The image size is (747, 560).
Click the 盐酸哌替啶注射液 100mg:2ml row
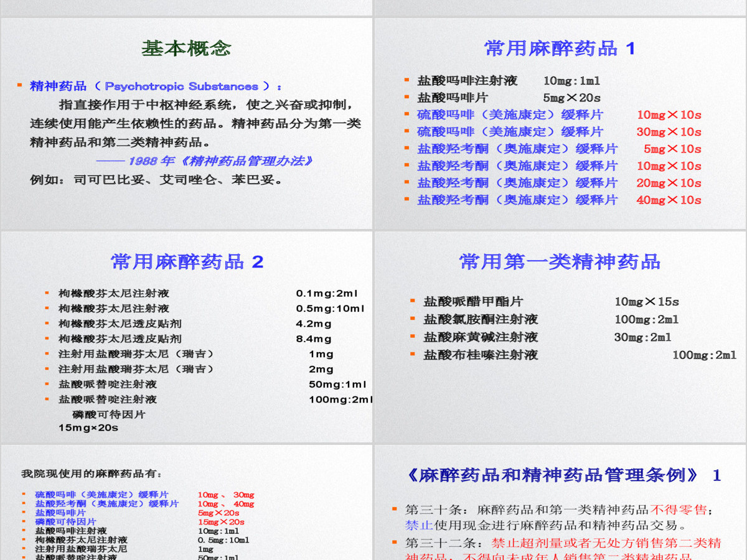(215, 399)
